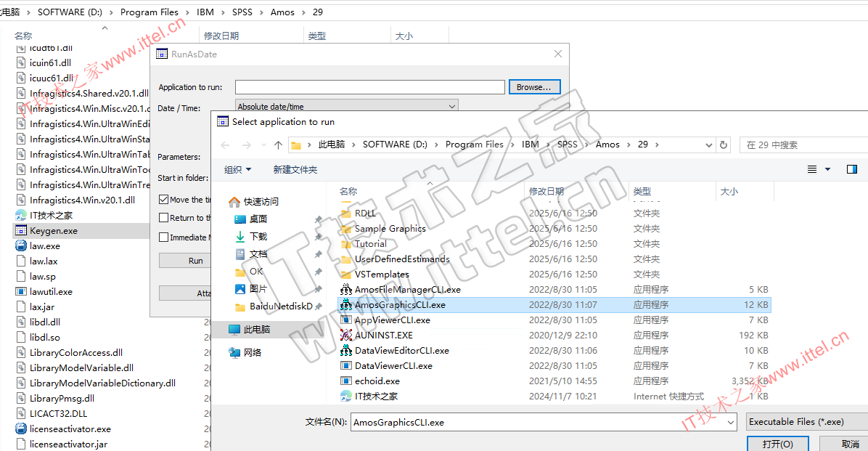Image resolution: width=868 pixels, height=451 pixels.
Task: Sort the Explorer window by 类型 column
Action: pyautogui.click(x=316, y=36)
